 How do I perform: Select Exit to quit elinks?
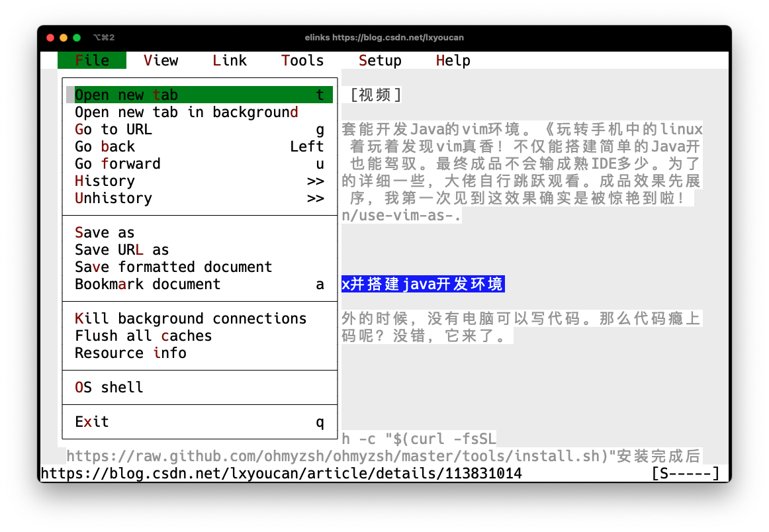click(200, 421)
